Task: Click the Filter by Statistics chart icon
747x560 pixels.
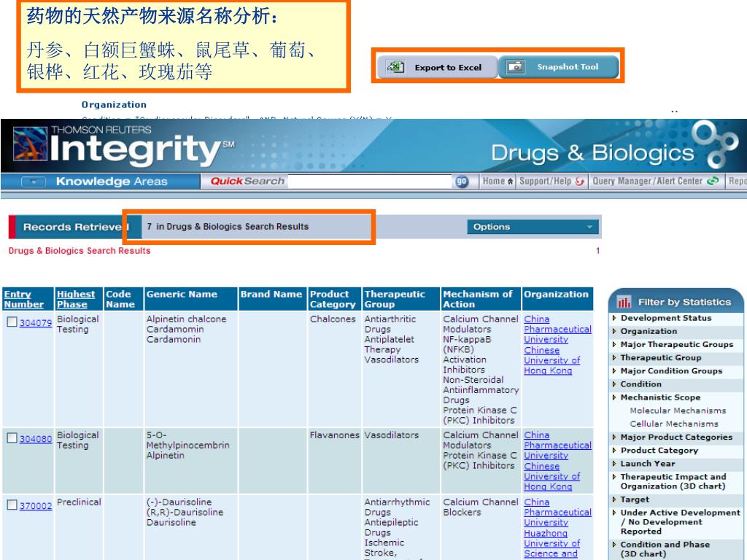Action: pyautogui.click(x=624, y=302)
